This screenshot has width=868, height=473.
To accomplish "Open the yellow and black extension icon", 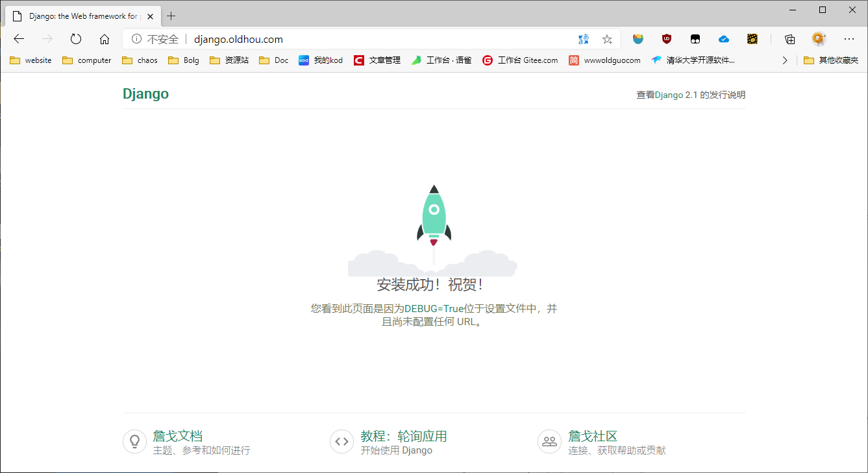I will point(752,39).
